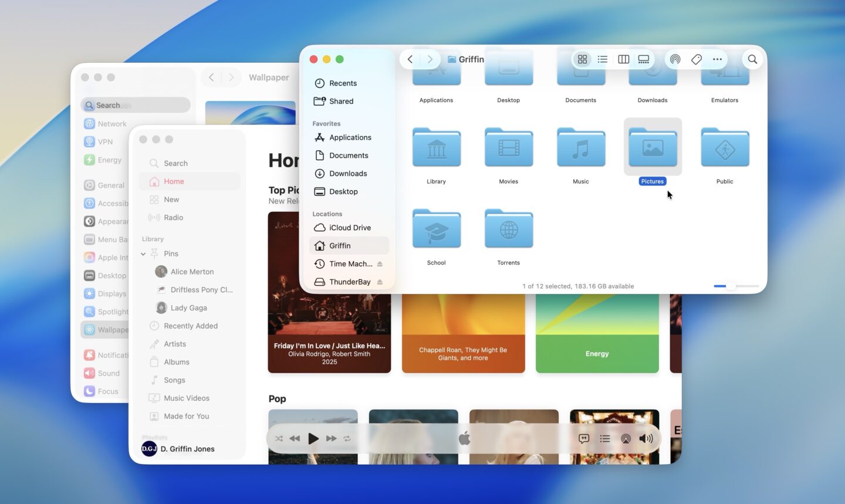845x504 pixels.
Task: Navigate back using Finder's back arrow
Action: pyautogui.click(x=410, y=59)
